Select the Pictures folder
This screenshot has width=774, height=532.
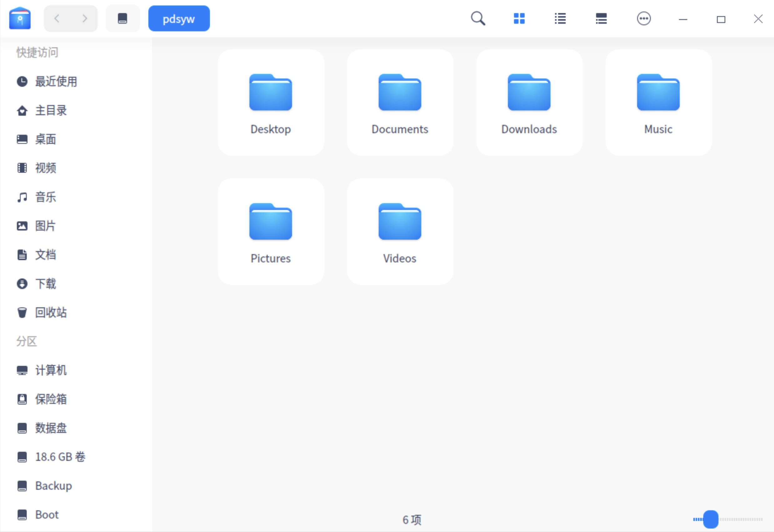click(271, 232)
